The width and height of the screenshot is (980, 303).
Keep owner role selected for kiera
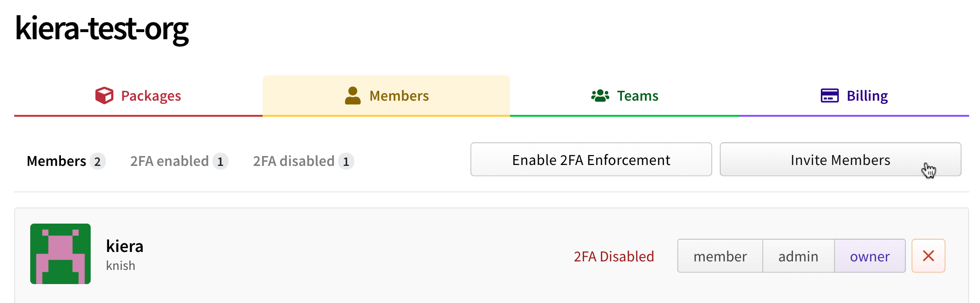[869, 256]
